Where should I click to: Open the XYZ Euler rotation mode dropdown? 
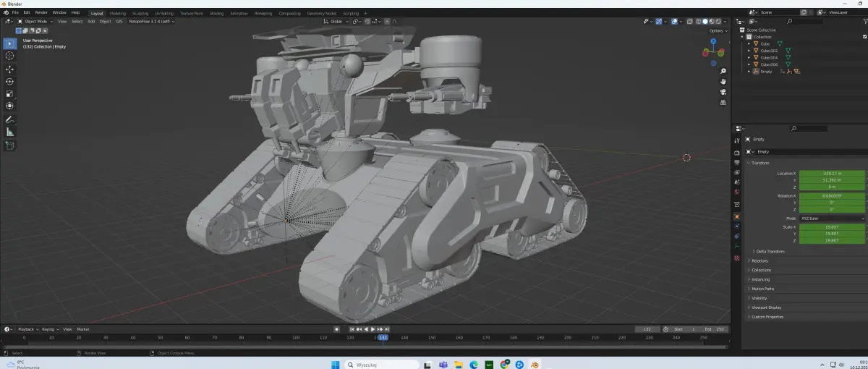coord(832,218)
